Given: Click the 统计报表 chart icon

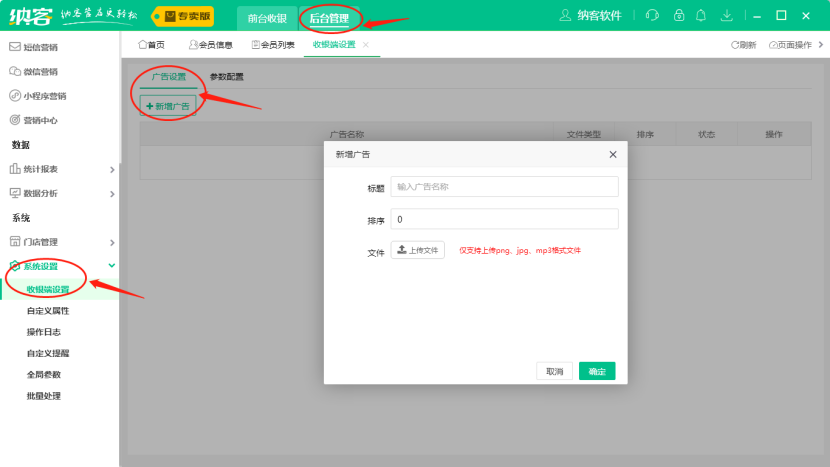Looking at the screenshot, I should tap(15, 169).
